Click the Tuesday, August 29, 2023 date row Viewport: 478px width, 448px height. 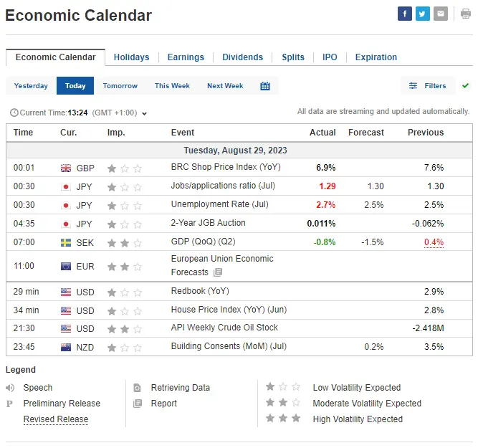(x=239, y=150)
